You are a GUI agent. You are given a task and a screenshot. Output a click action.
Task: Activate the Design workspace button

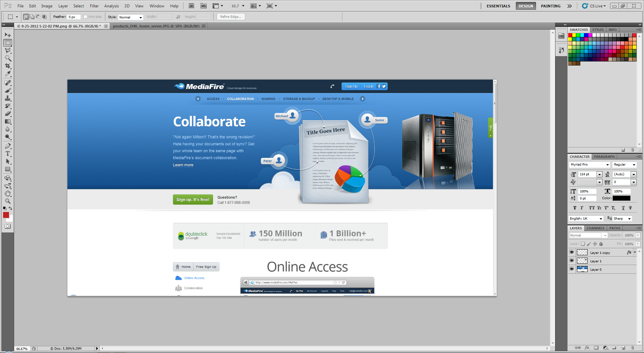pyautogui.click(x=526, y=6)
